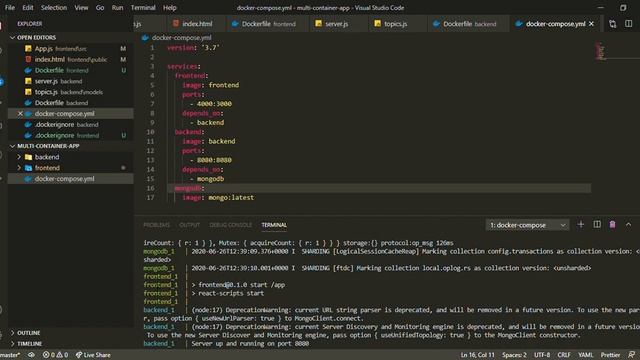Close docker-compose.yml via its X in open editors
Screen dimensions: 640x360
click(x=20, y=113)
